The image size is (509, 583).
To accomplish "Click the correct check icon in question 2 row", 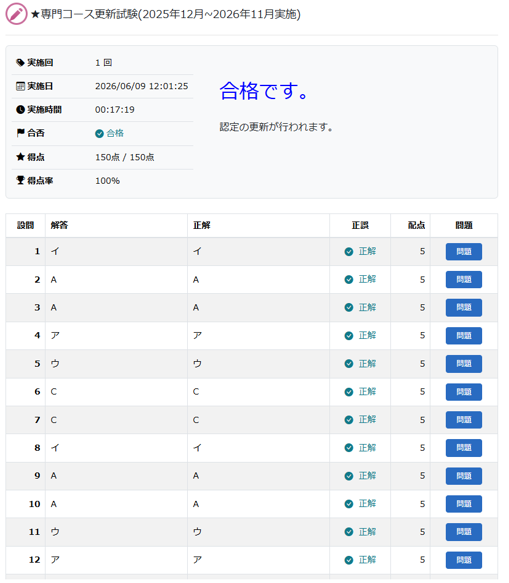I will click(x=349, y=280).
